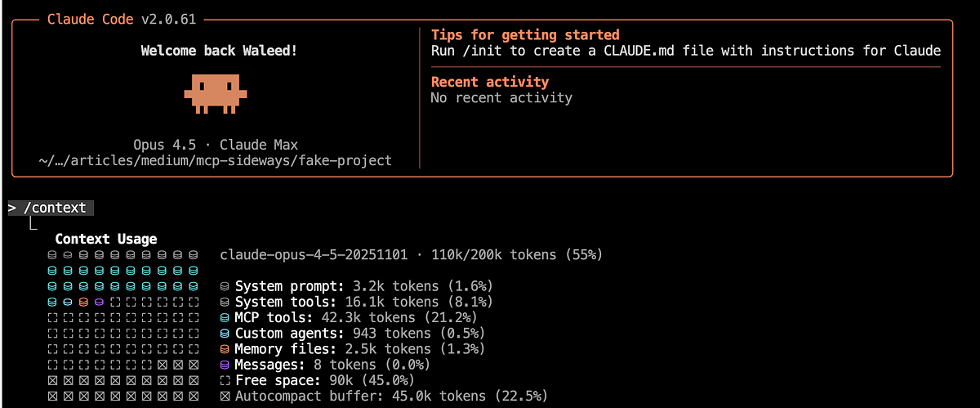This screenshot has height=408, width=980.
Task: Click the Claude Code pixel mascot
Action: 215,92
